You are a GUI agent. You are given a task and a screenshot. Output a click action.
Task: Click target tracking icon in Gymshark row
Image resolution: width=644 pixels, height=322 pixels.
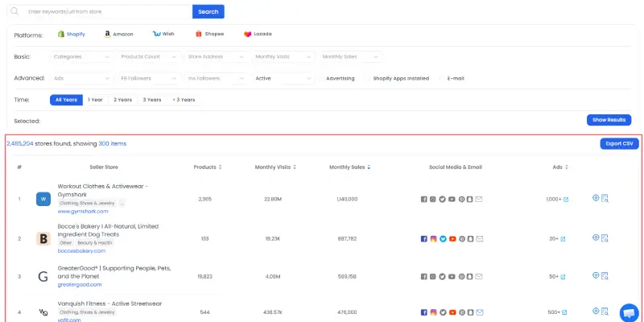(x=596, y=197)
